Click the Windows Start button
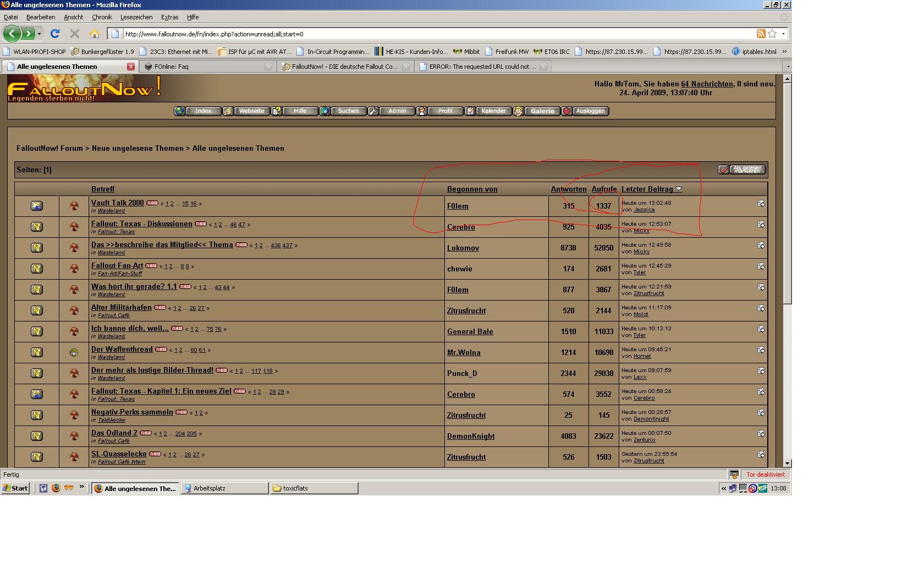 tap(15, 488)
